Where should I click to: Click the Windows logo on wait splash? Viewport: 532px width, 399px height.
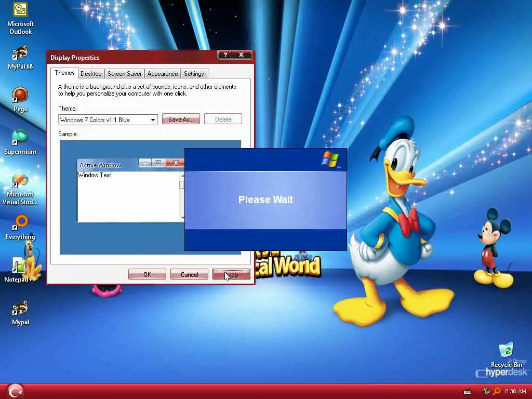pos(330,159)
